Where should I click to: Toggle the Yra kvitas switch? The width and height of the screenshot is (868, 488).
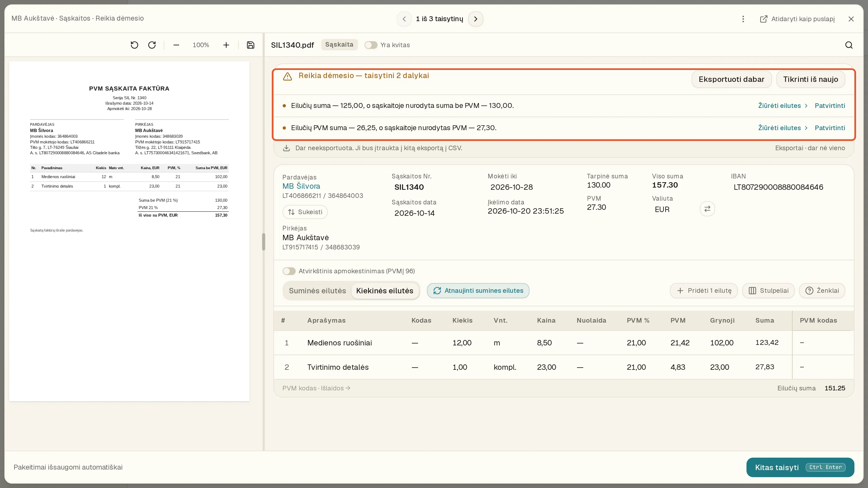(x=371, y=45)
